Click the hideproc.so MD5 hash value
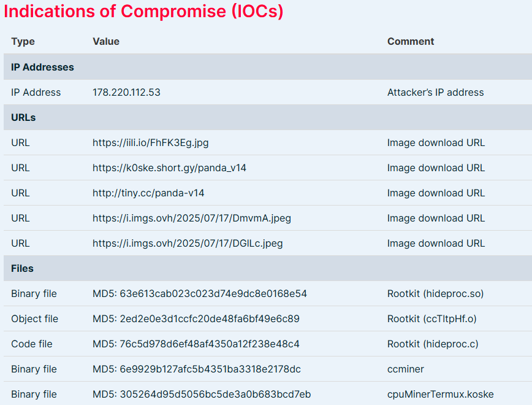Viewport: 532px width, 405px height. click(x=200, y=293)
